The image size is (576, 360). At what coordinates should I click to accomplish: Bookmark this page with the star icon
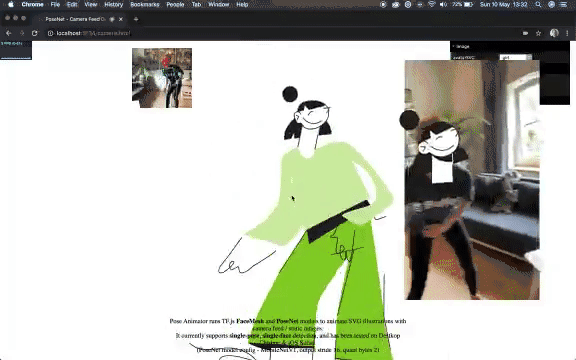[x=538, y=33]
